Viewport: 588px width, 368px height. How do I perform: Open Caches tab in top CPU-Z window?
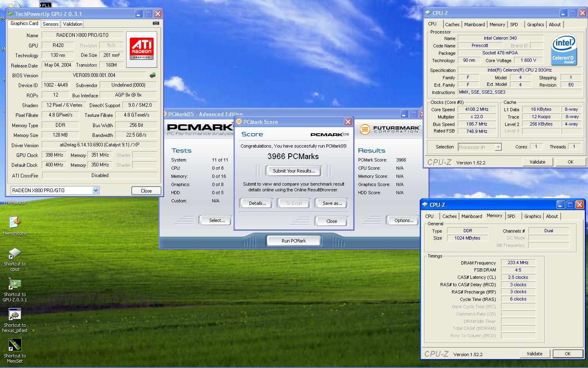coord(452,25)
